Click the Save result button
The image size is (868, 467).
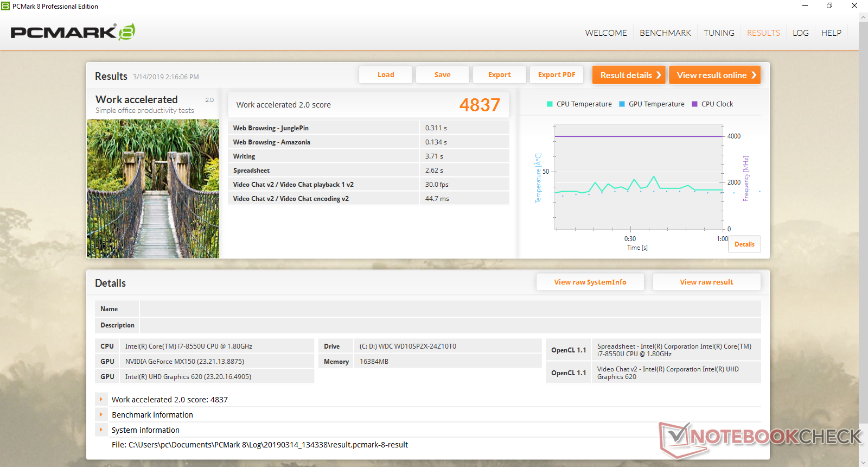click(x=443, y=75)
